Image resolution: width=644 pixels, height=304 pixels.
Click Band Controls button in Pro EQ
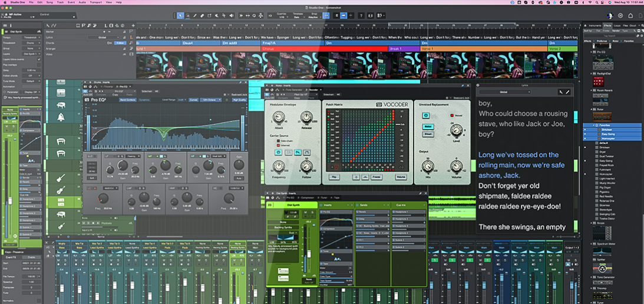(128, 100)
